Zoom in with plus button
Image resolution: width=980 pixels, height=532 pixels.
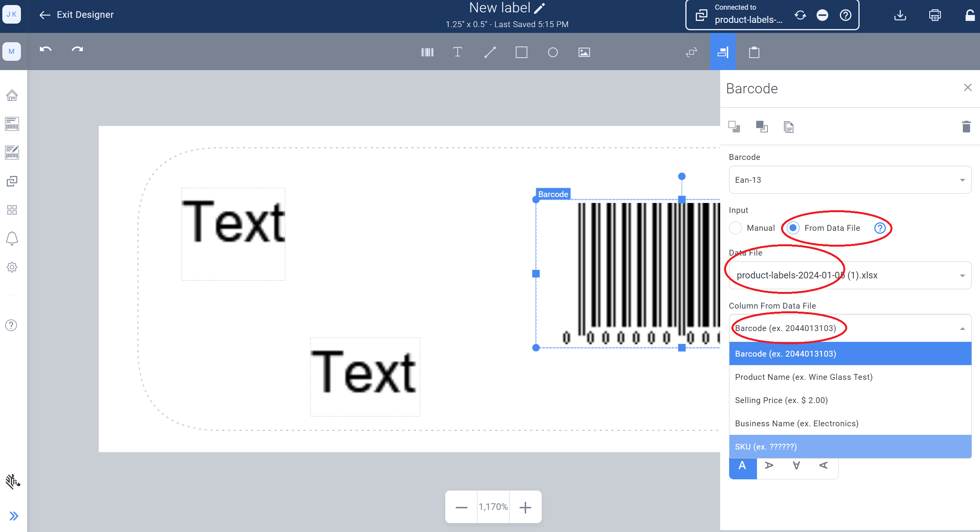point(525,507)
